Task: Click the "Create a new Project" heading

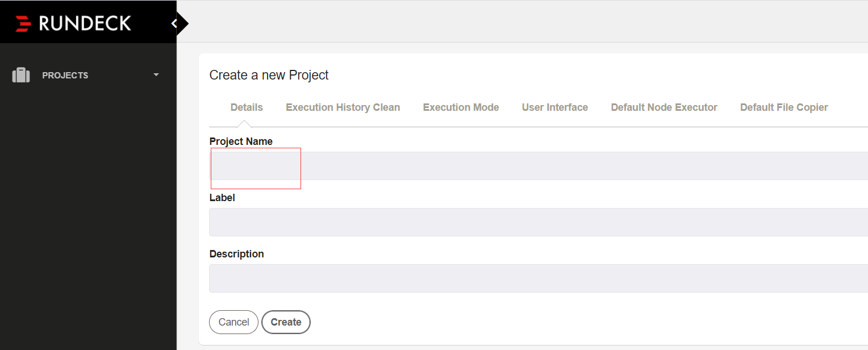Action: [x=269, y=75]
